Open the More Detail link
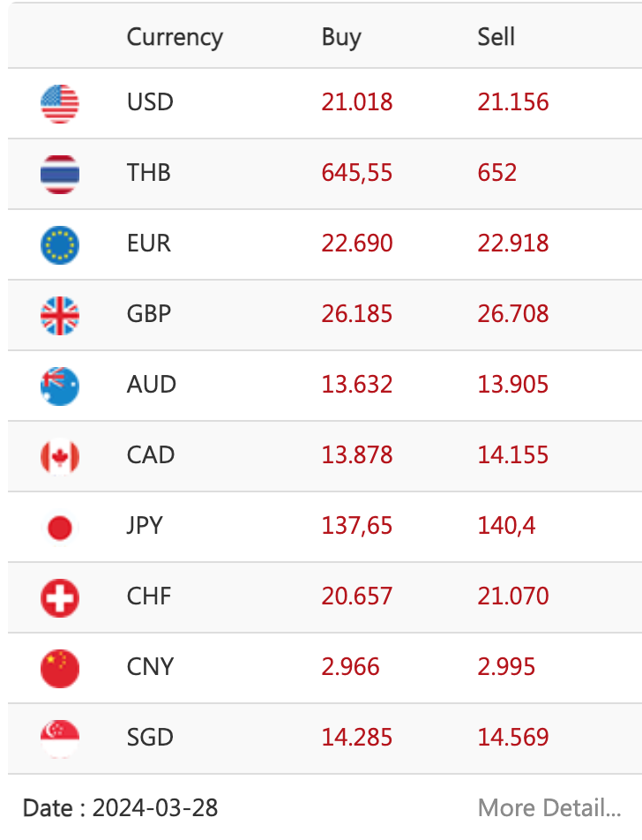The height and width of the screenshot is (840, 642). click(549, 808)
